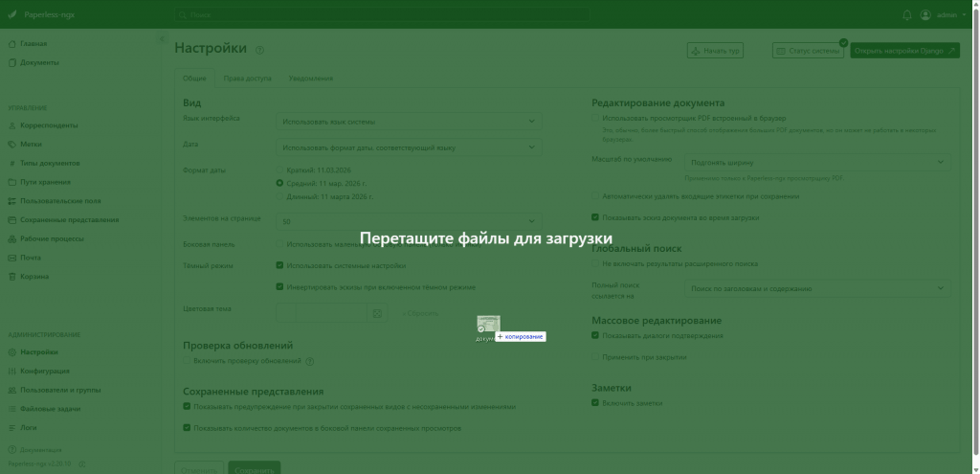Open the Полный поиск ссылается на dropdown
The width and height of the screenshot is (980, 474).
[817, 288]
